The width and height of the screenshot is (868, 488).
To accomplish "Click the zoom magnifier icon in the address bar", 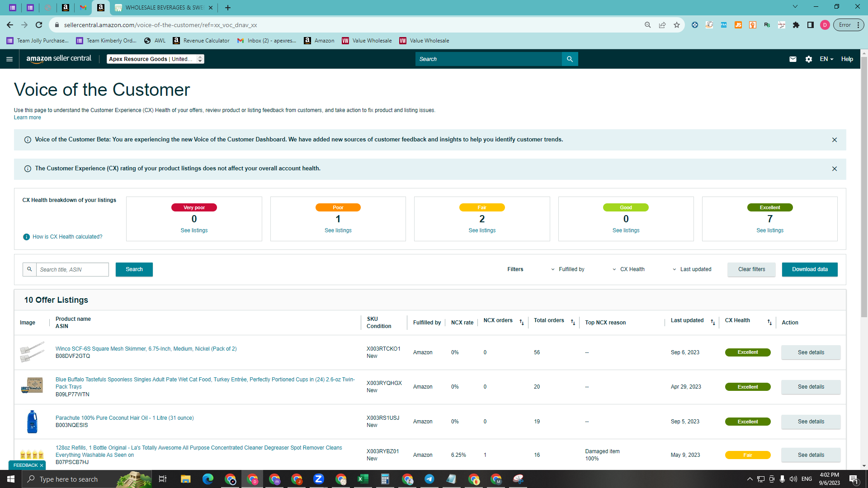I will point(648,25).
